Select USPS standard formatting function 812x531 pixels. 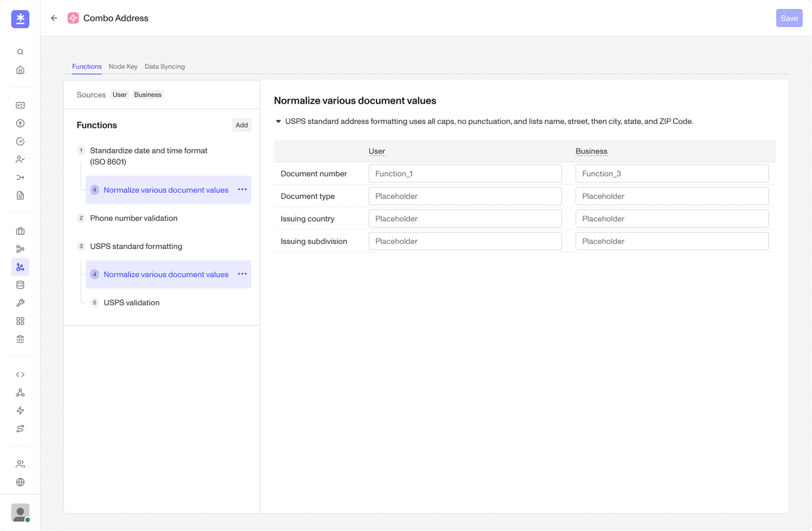136,246
